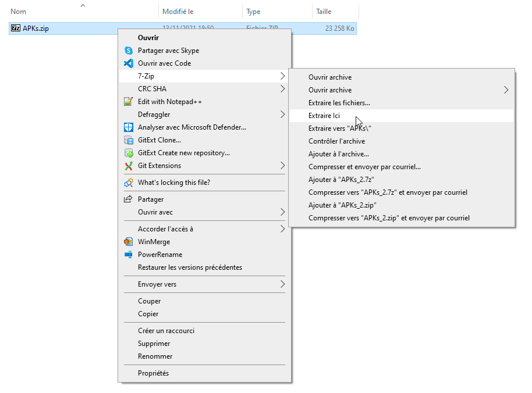Screen dimensions: 532x393
Task: Choose GitExt Create new repository...
Action: coord(204,153)
